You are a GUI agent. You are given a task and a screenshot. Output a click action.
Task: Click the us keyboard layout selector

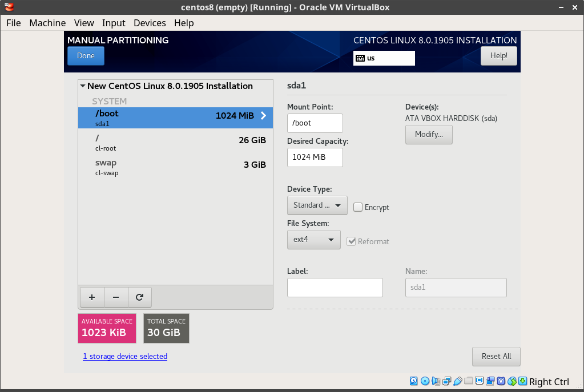384,58
